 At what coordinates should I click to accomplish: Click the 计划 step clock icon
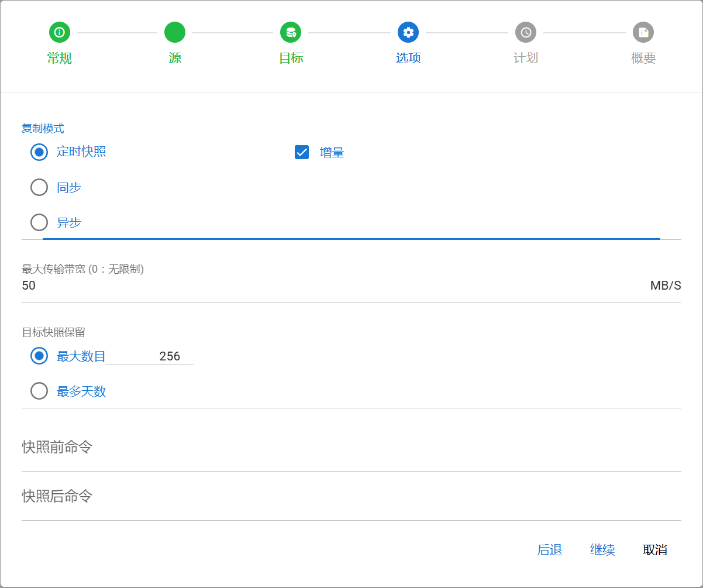(x=526, y=32)
